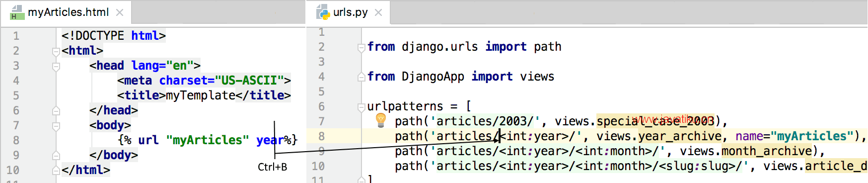
Task: Collapse the body tag fold marker
Action: [x=56, y=126]
